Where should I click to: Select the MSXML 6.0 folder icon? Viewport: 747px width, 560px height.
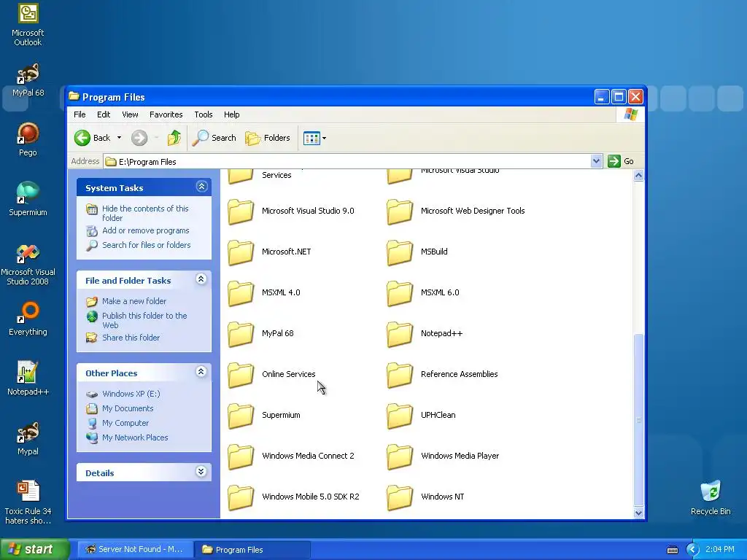pyautogui.click(x=400, y=293)
